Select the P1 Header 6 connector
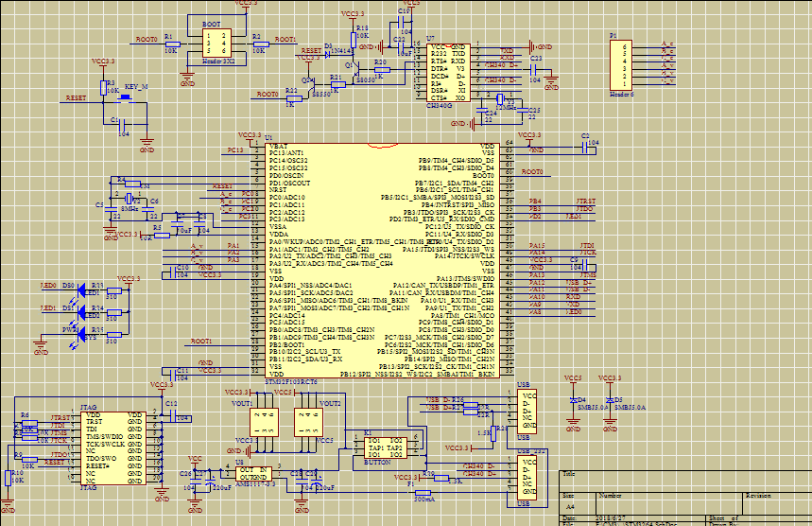This screenshot has height=526, width=812. [621, 66]
